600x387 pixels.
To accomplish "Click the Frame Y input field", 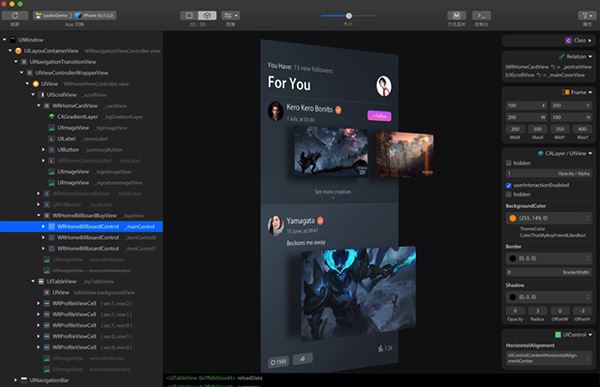I will coord(571,105).
